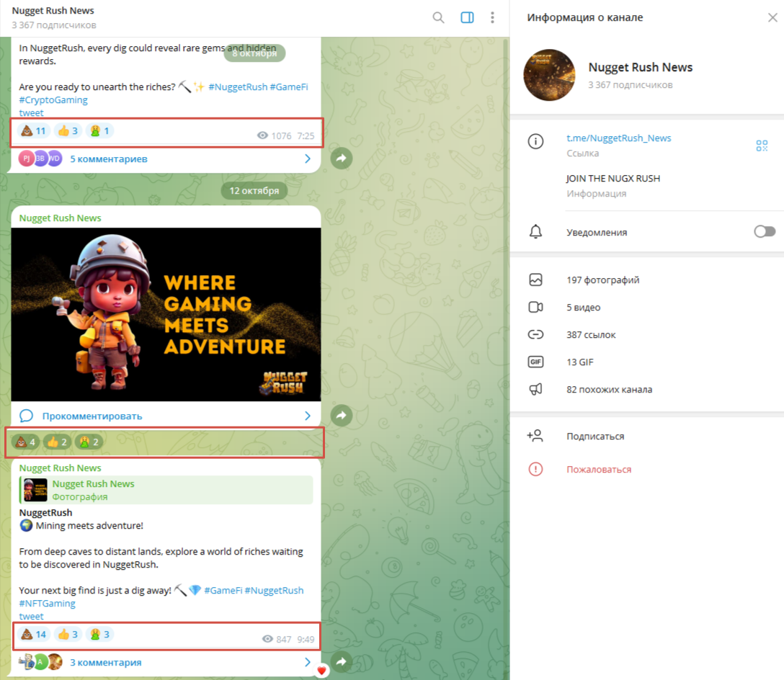Click the megaphone similar channels icon

point(535,389)
